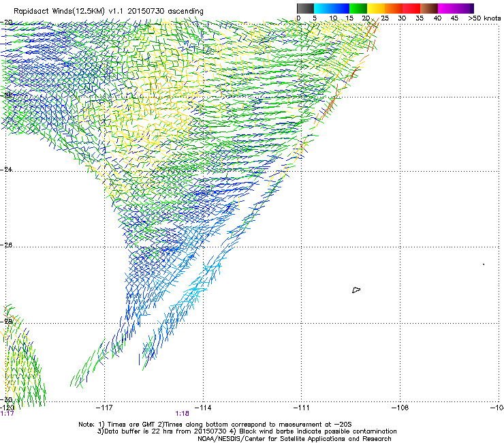Click the "35" legend scale number
Viewport: 504px width, 443px height.
[x=420, y=18]
